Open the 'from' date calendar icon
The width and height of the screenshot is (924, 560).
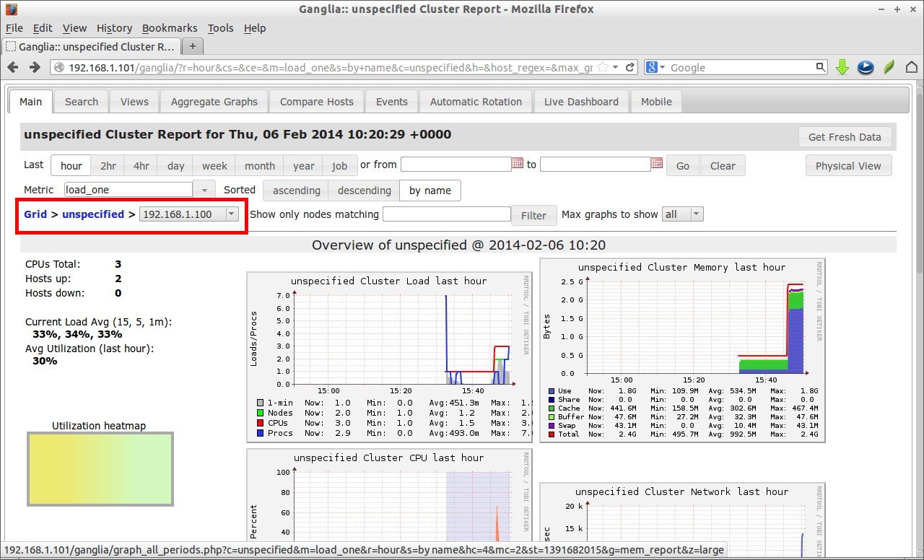click(x=518, y=163)
